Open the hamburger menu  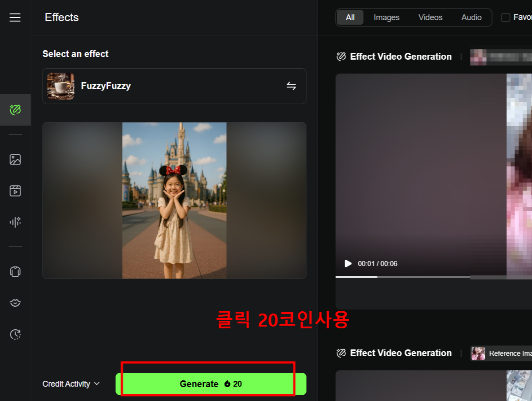(15, 17)
